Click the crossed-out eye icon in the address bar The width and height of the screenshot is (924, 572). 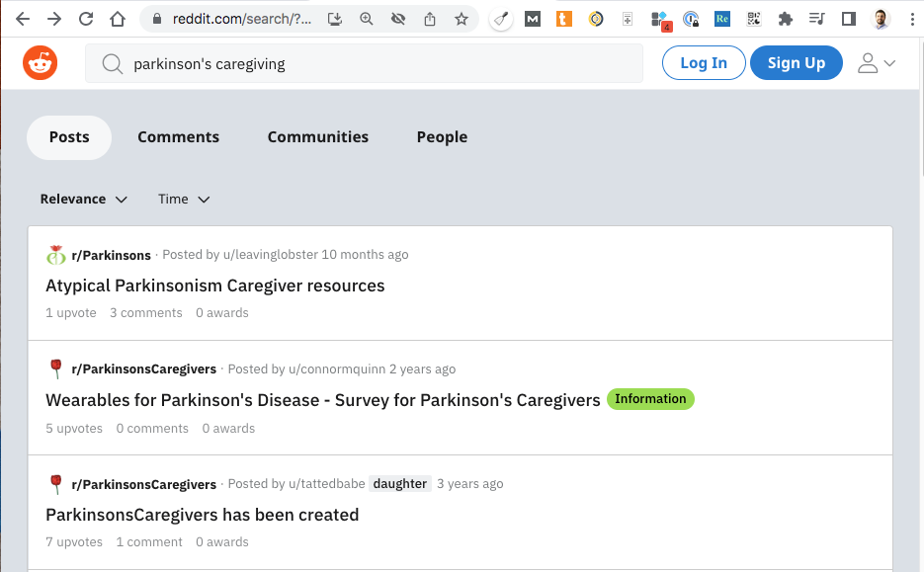click(398, 19)
